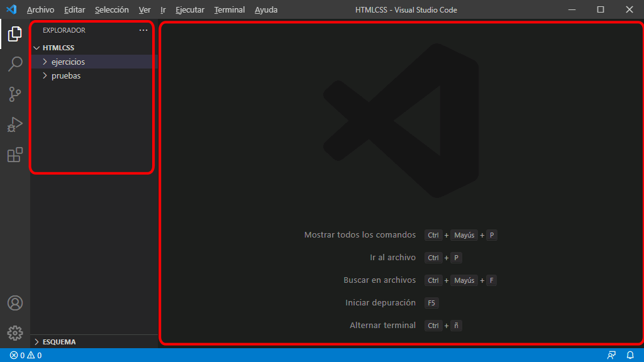This screenshot has height=362, width=644.
Task: Open the Extensions view icon
Action: coord(15,155)
